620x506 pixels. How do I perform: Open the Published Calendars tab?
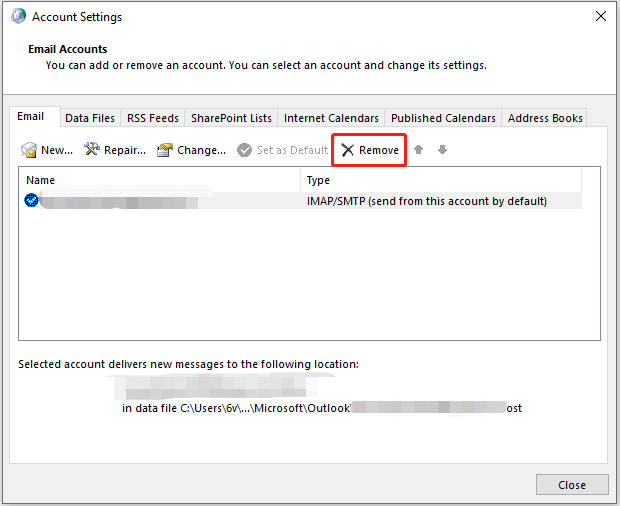[x=443, y=118]
